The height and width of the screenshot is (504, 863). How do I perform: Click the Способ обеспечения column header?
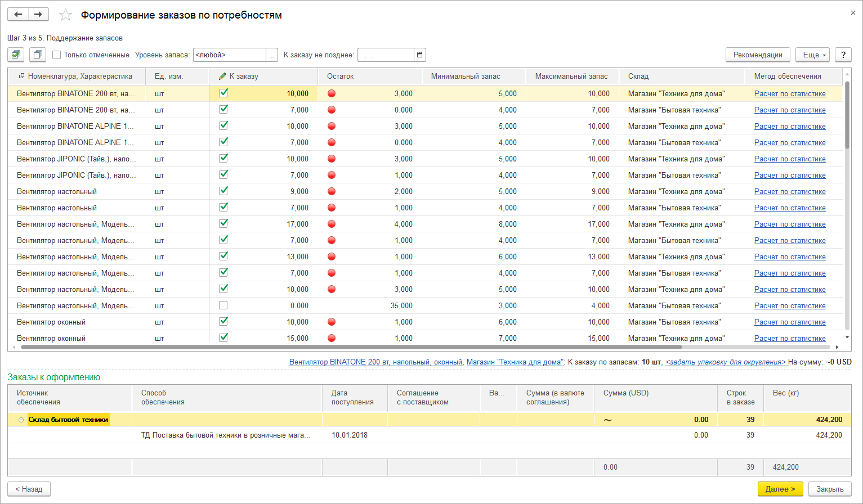[x=227, y=398]
